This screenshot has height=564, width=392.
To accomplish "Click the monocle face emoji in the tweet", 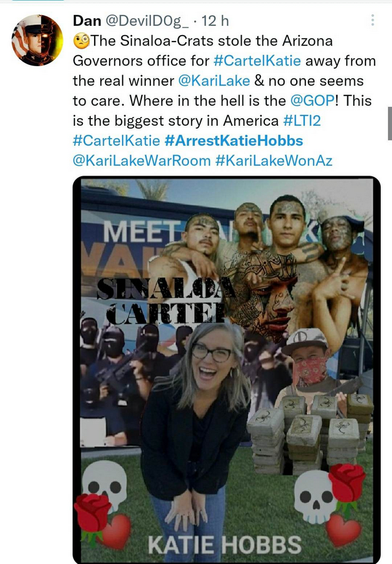I will [x=82, y=42].
